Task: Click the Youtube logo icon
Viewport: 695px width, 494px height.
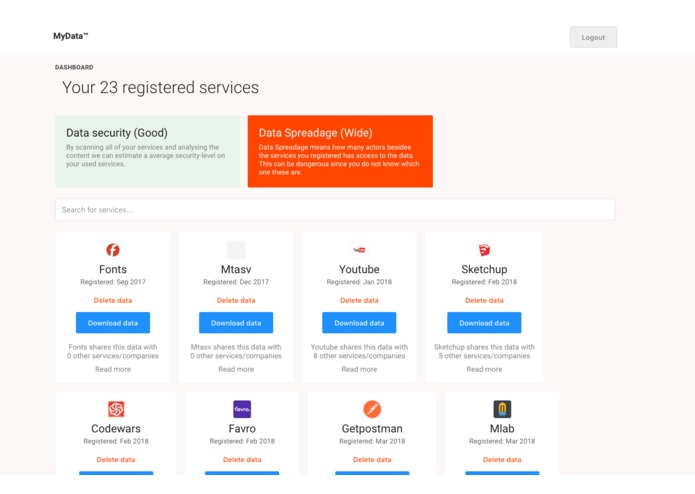Action: [359, 250]
